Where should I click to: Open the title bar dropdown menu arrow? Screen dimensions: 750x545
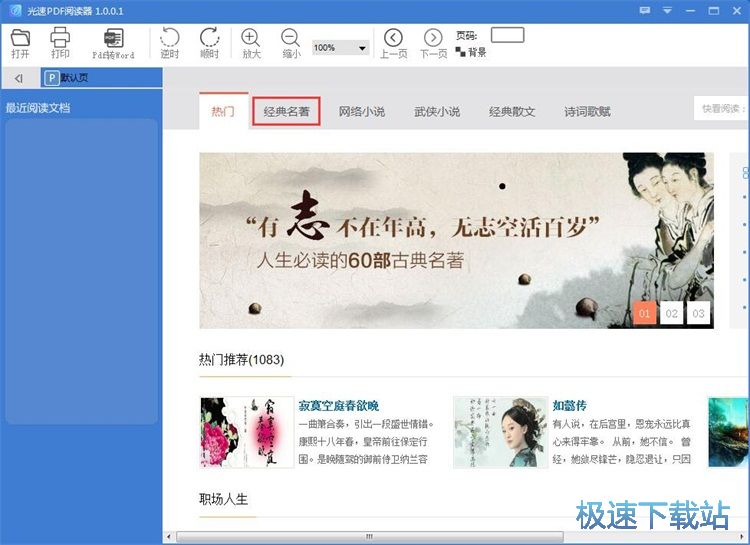click(667, 11)
